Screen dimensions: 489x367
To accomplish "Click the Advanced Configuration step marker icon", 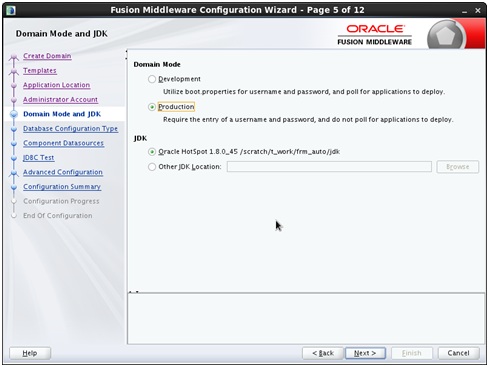I will [14, 173].
